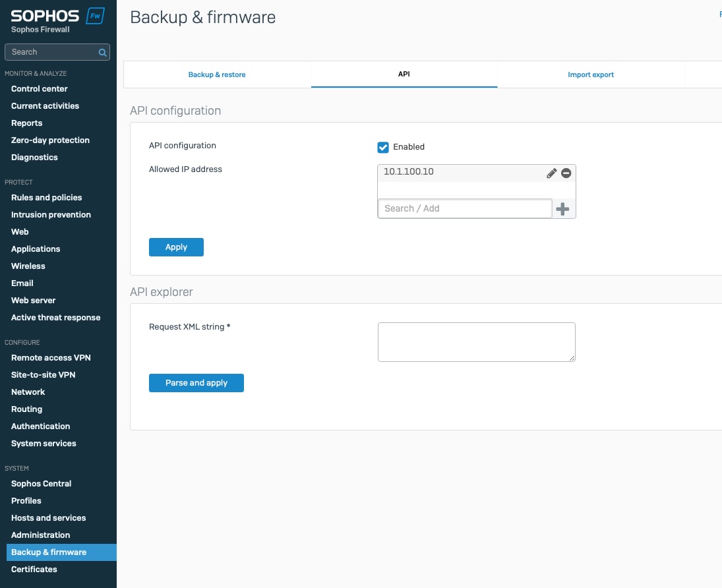Click the Search / Add IP field
The width and height of the screenshot is (722, 588).
click(x=465, y=208)
